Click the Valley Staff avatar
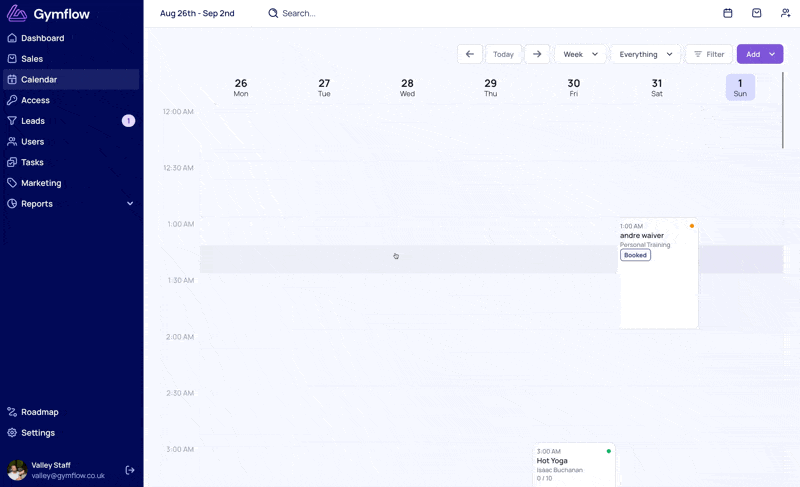 point(17,470)
